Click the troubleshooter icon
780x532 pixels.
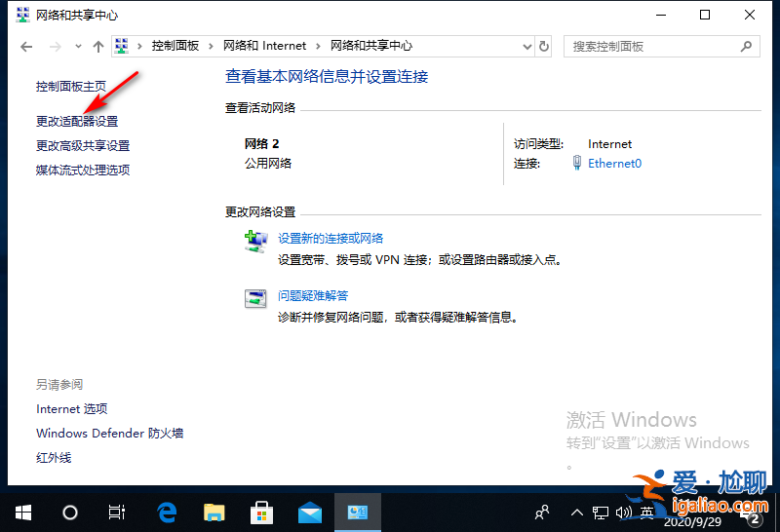[x=255, y=298]
